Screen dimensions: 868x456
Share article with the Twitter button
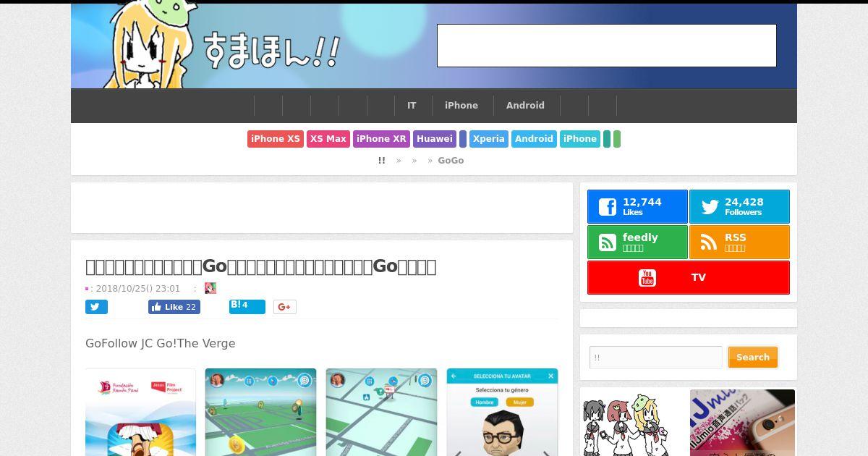[x=96, y=307]
